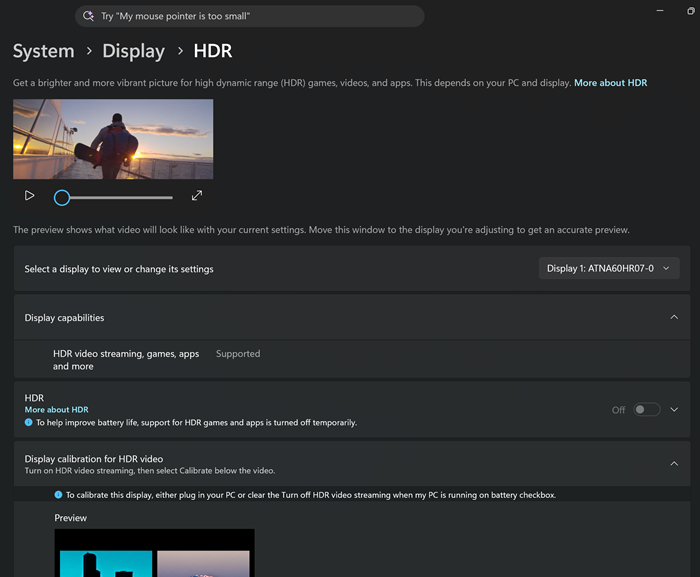Restore down the Settings window
Screen dimensions: 700x577
point(690,11)
